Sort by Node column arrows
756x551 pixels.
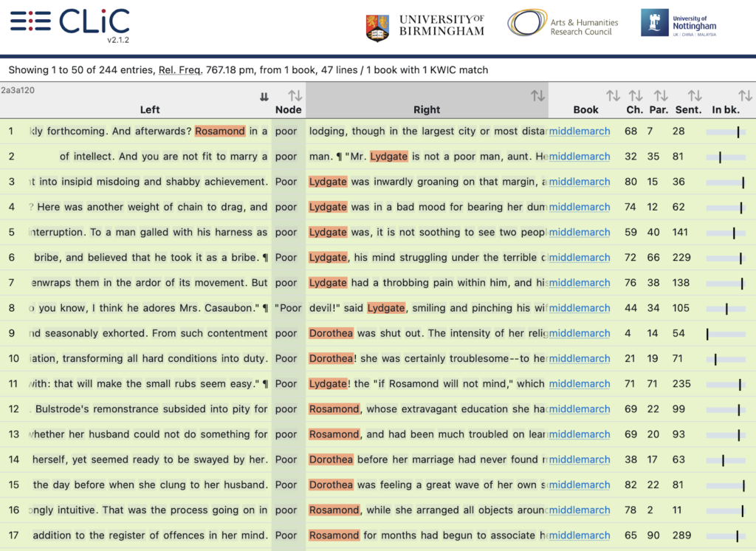point(295,96)
